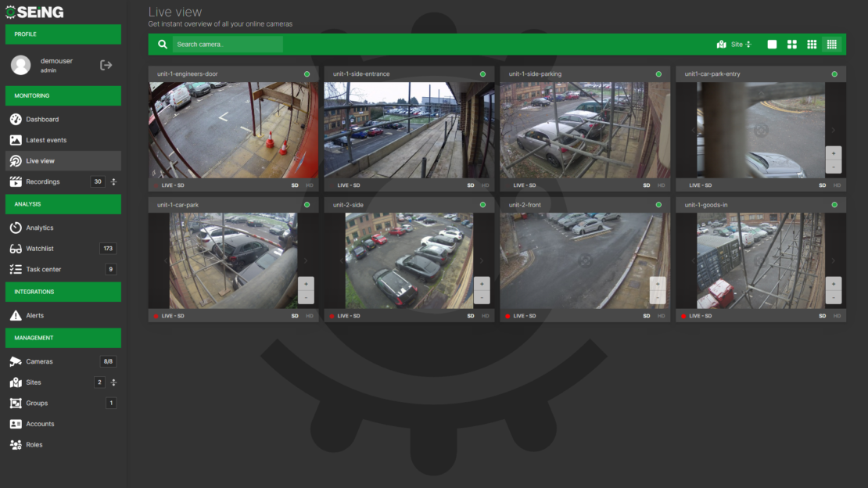Switch unit-1-engineers-door stream to HD
The width and height of the screenshot is (868, 488).
click(309, 185)
